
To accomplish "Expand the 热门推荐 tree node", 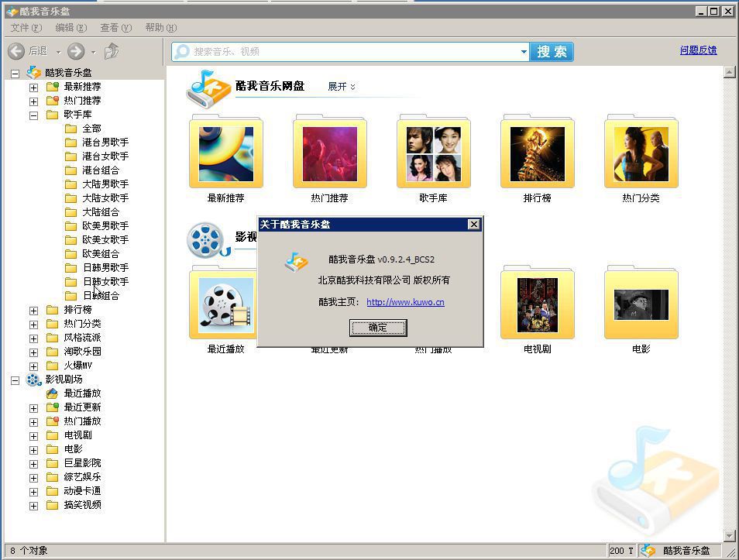I will (x=33, y=101).
